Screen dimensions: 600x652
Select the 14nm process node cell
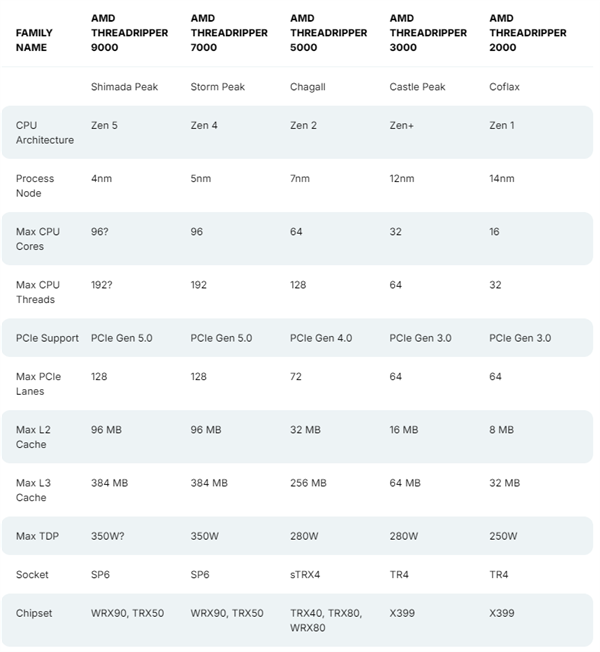[502, 179]
